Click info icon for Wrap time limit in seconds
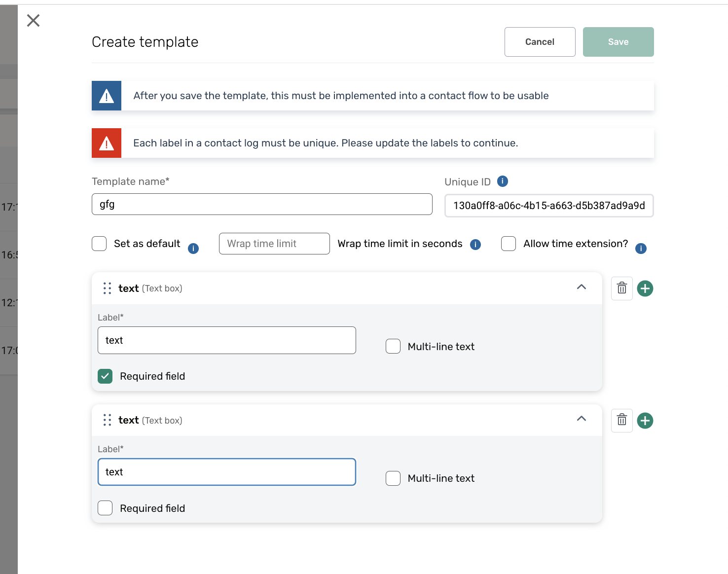 click(x=475, y=245)
